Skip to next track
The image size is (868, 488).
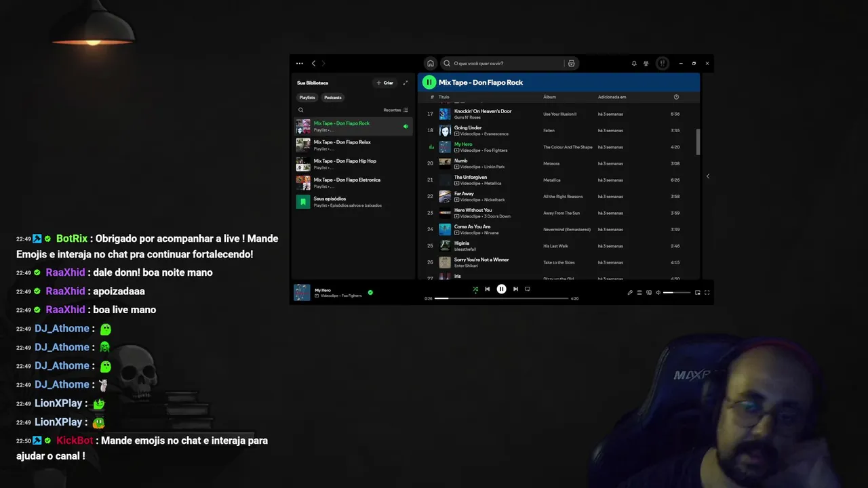point(515,289)
